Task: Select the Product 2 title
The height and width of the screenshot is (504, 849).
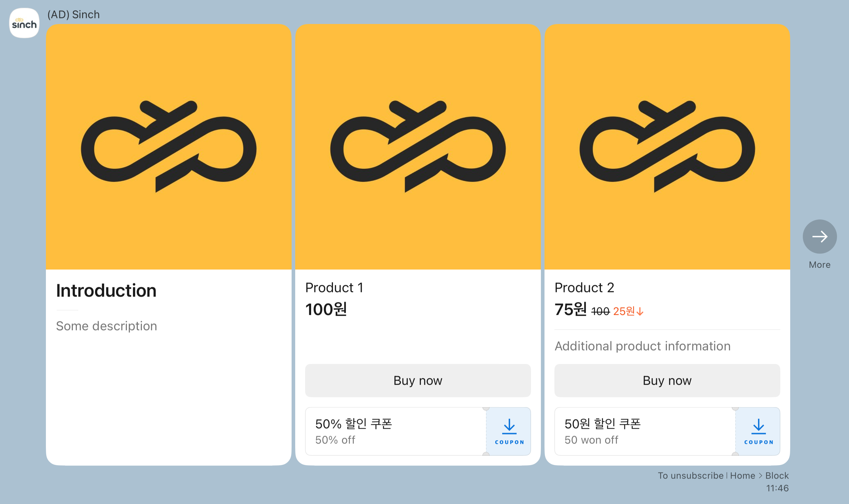Action: [584, 287]
